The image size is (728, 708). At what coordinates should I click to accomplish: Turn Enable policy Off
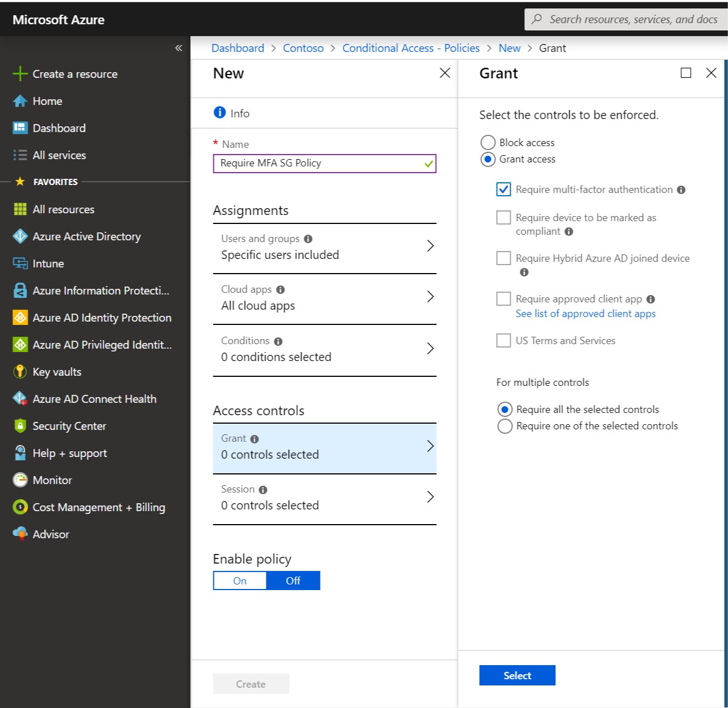[293, 581]
